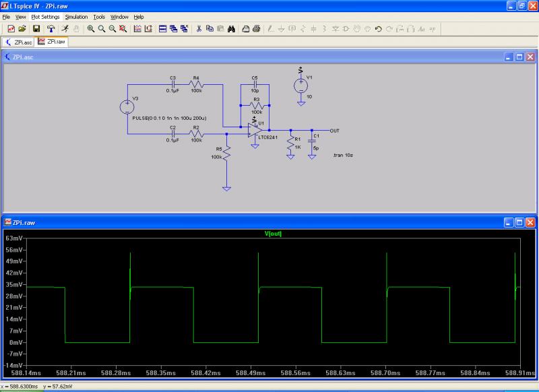The width and height of the screenshot is (539, 392).
Task: Open the Control Panel hammer icon
Action: tap(51, 29)
